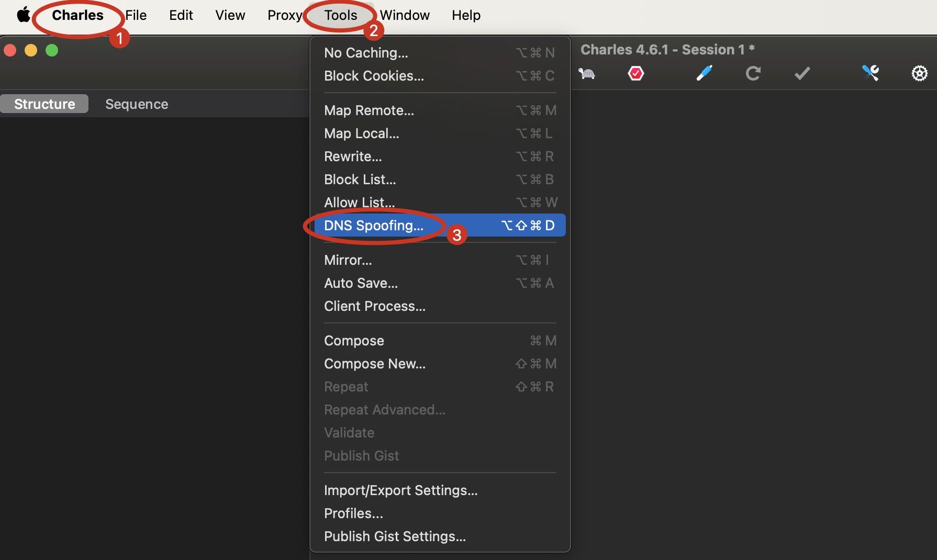Open the Profiles menu item
The image size is (937, 560).
click(440, 513)
